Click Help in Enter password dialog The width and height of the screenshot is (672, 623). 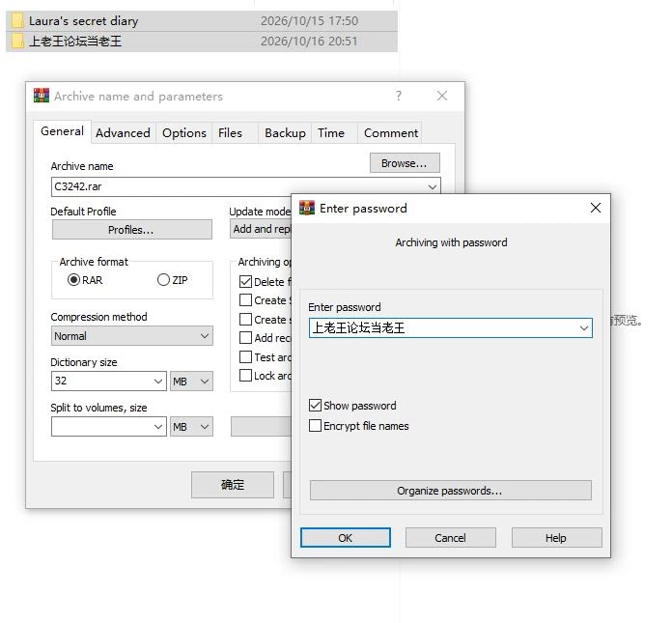pyautogui.click(x=556, y=538)
